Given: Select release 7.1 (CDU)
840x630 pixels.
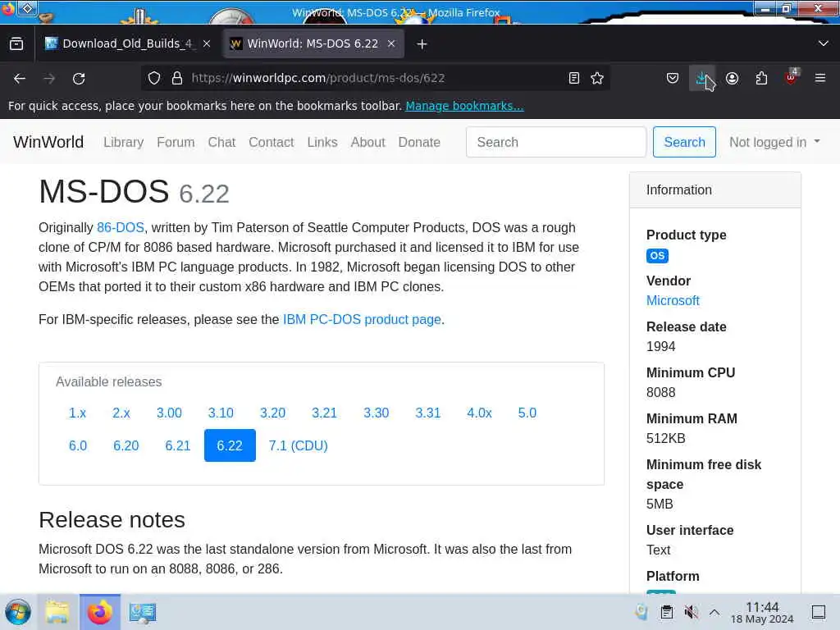Looking at the screenshot, I should tap(299, 445).
